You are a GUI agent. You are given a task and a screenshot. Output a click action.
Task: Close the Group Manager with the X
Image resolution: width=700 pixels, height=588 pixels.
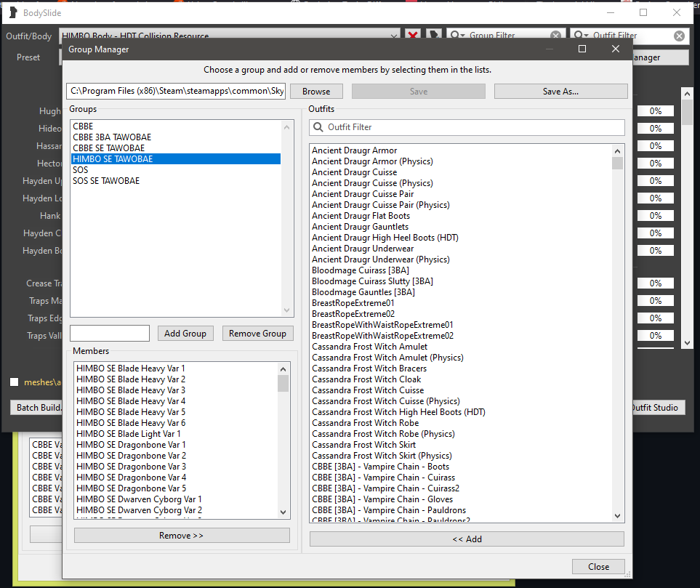pyautogui.click(x=616, y=49)
